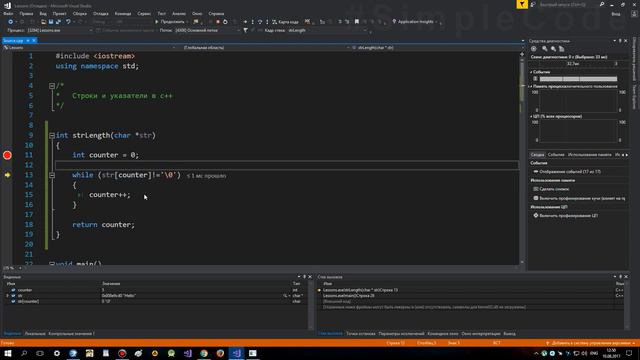Select the Вывод tab
The height and width of the screenshot is (360, 640).
click(509, 333)
